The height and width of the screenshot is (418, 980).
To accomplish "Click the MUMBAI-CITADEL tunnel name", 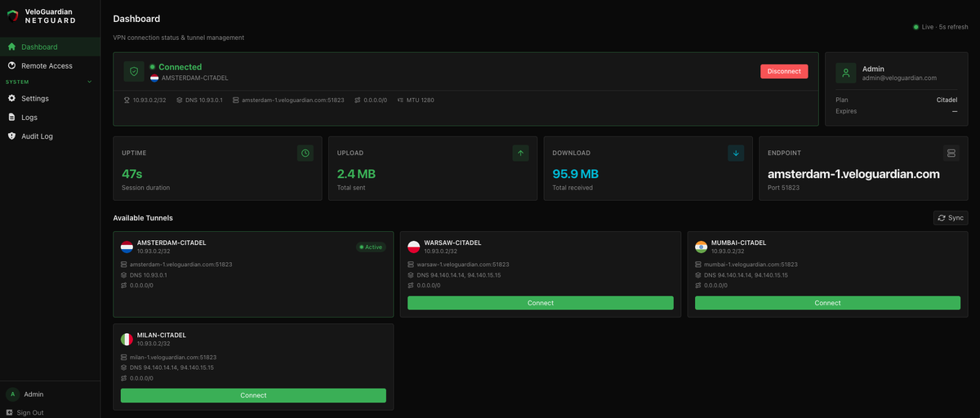I will tap(738, 242).
